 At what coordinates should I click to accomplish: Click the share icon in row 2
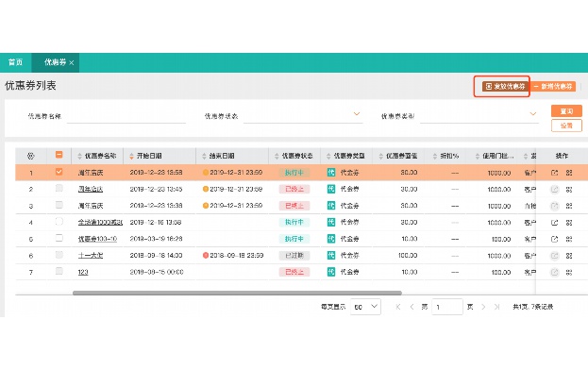point(554,190)
